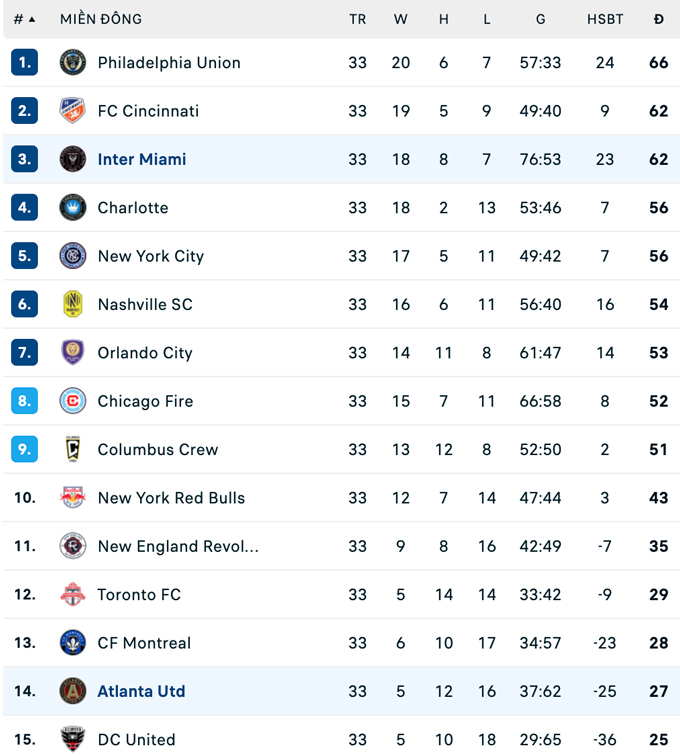
Task: Open the Atlanta Utd team link
Action: coord(141,691)
